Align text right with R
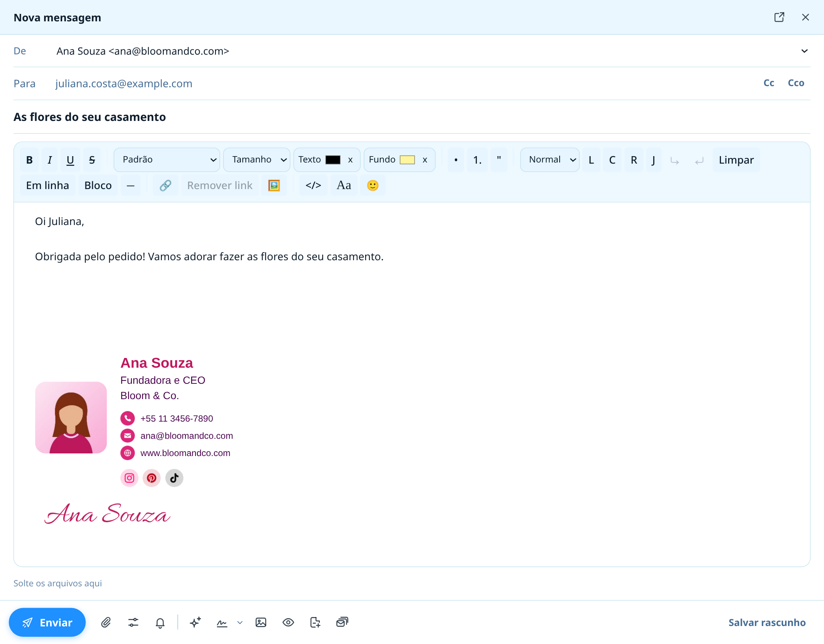 634,160
